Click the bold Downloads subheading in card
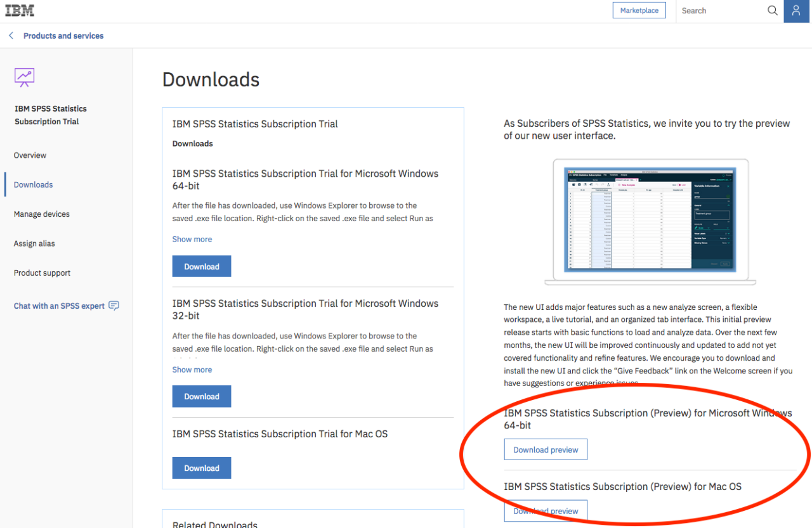Screen dimensions: 812x528 [x=193, y=144]
